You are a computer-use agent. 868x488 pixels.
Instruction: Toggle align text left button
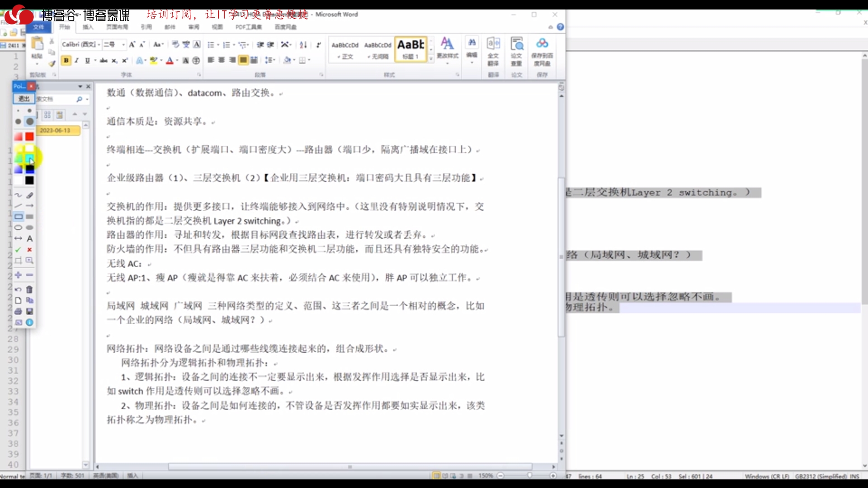click(x=211, y=60)
